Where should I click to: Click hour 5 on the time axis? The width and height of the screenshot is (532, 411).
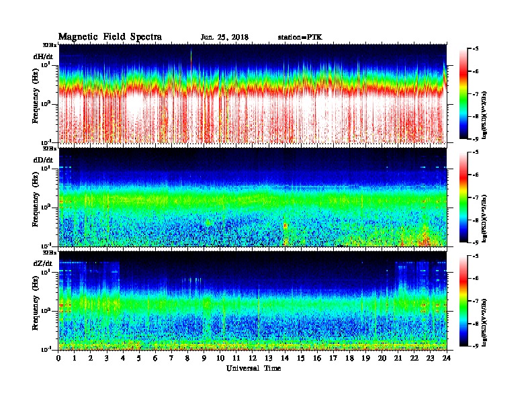(x=140, y=359)
